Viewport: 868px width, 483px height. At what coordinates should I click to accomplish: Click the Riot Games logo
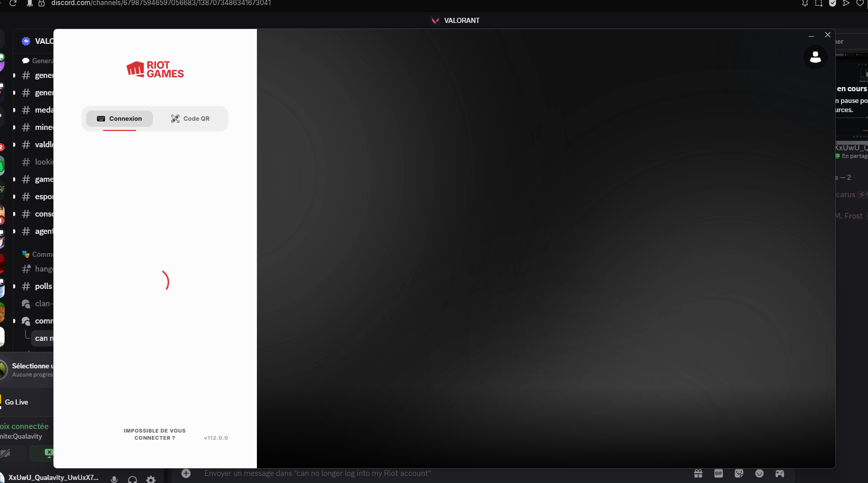click(x=155, y=69)
